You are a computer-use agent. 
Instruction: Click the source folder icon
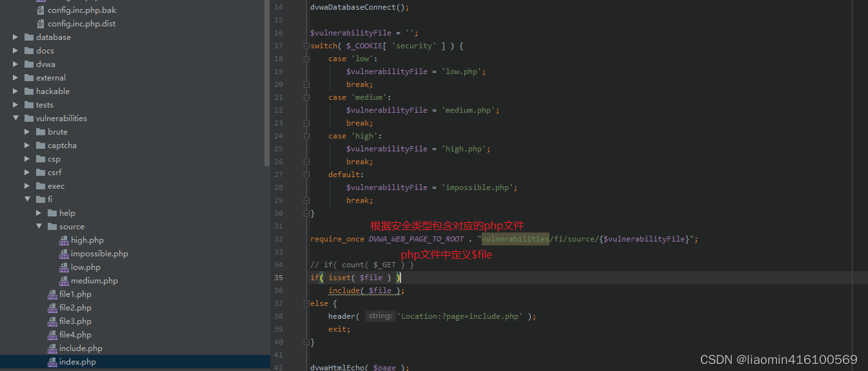click(52, 227)
